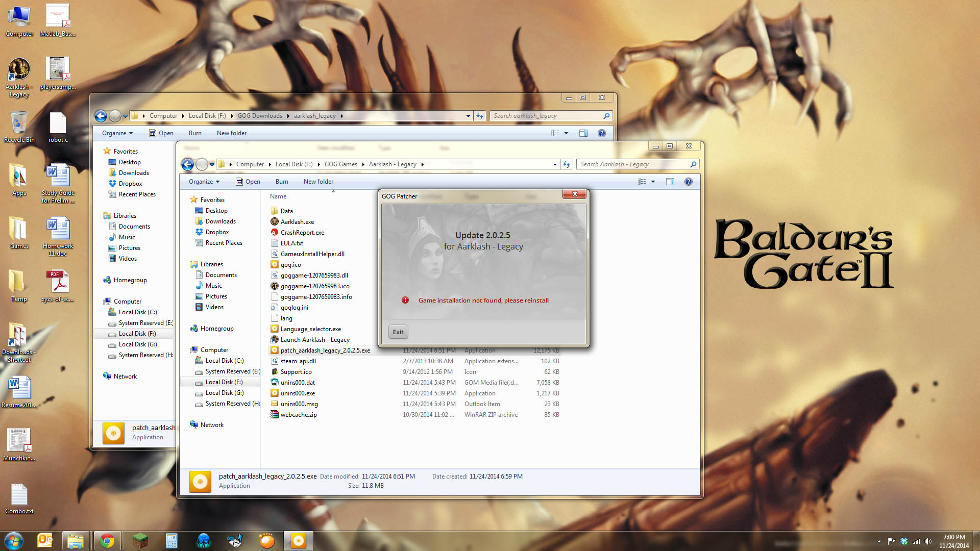Viewport: 980px width, 551px height.
Task: Go back in aarklash_legacy back window
Action: click(101, 116)
